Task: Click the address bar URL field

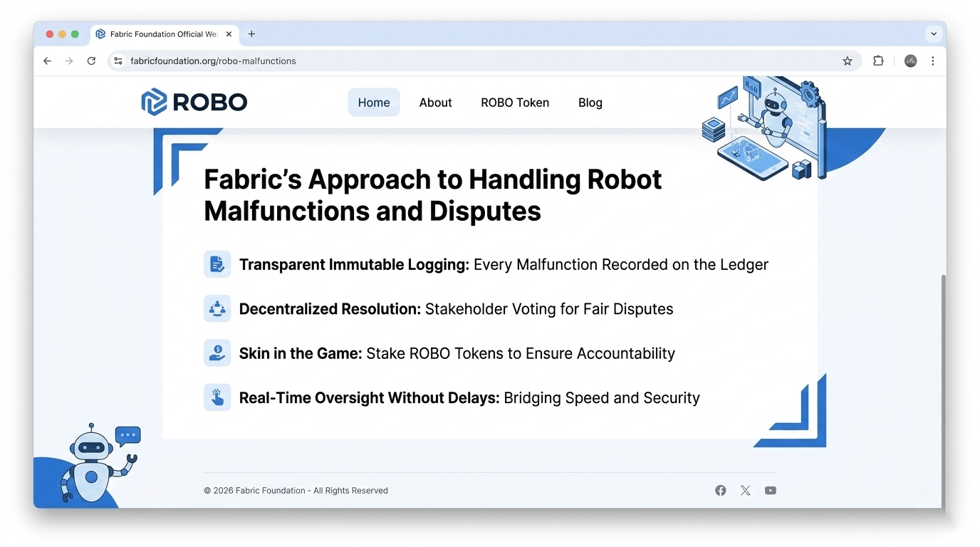Action: click(484, 61)
